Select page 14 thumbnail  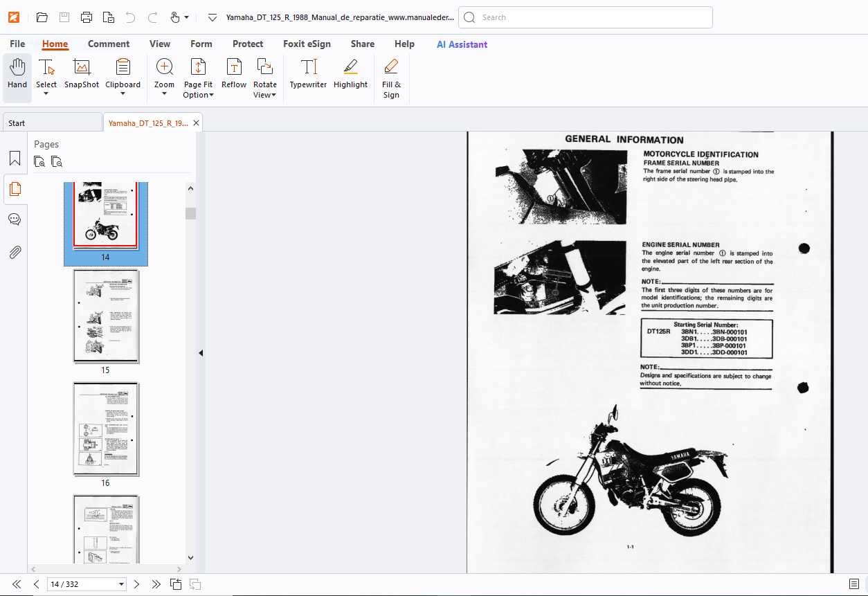[x=105, y=223]
